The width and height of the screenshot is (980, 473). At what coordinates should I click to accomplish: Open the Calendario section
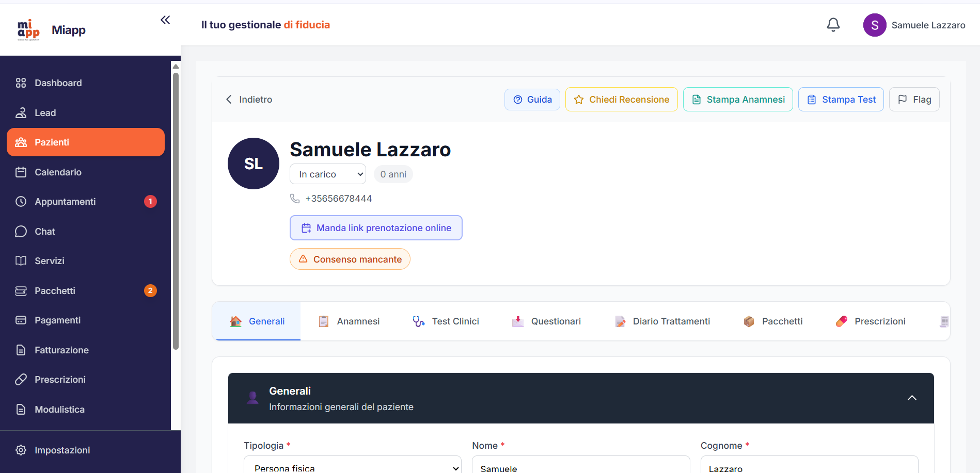(x=57, y=172)
